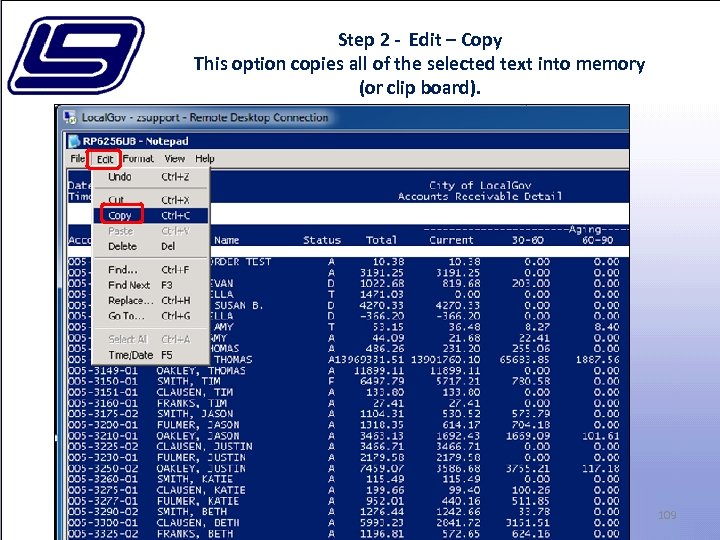The image size is (720, 540).
Task: Click the 60-90 aging column header
Action: (x=597, y=240)
